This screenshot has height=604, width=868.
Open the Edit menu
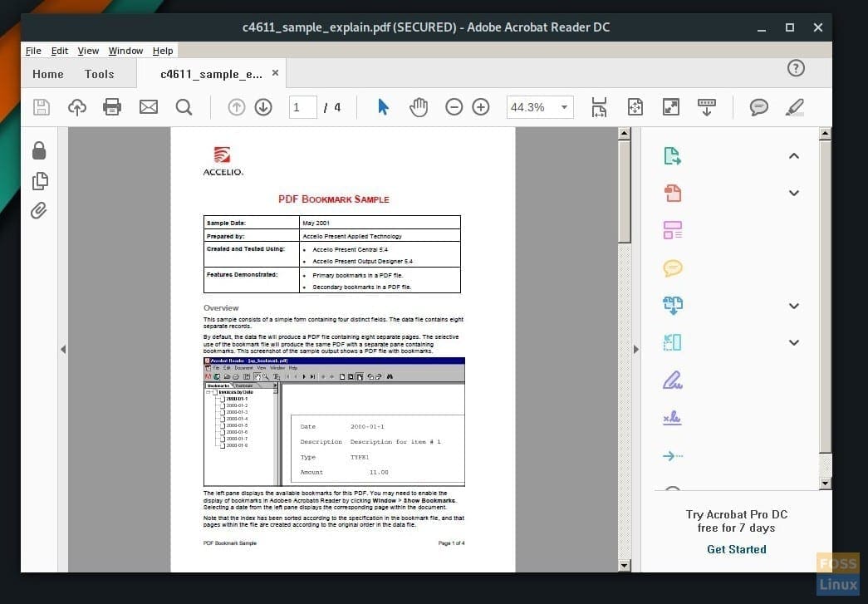pyautogui.click(x=59, y=51)
